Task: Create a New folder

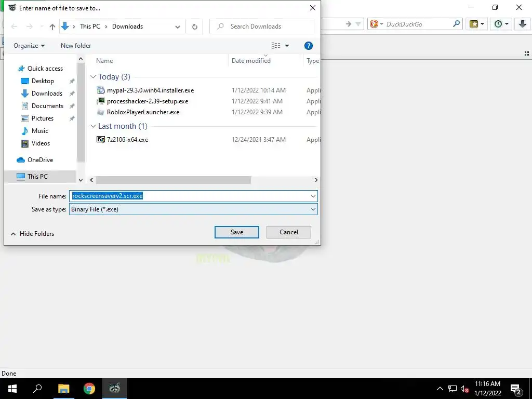Action: pos(76,46)
